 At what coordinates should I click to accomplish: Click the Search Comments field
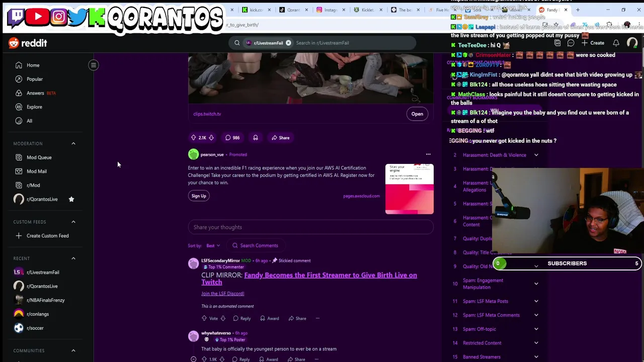tap(255, 246)
